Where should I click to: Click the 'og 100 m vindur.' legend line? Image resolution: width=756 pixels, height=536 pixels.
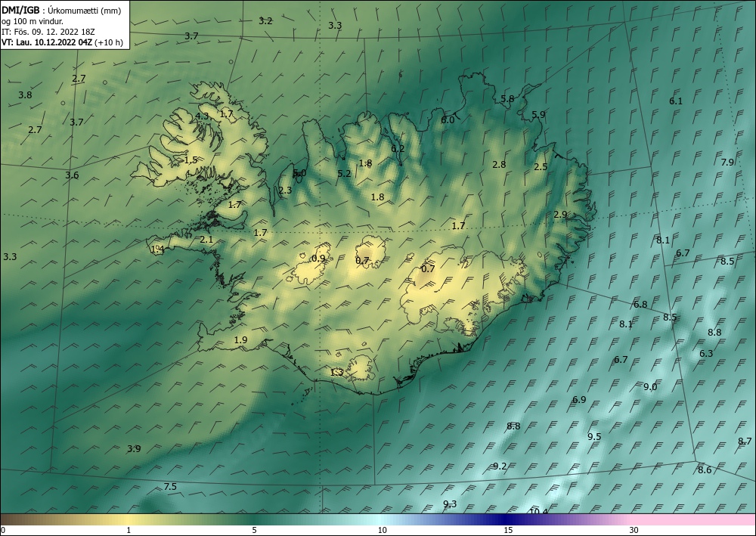(x=33, y=20)
